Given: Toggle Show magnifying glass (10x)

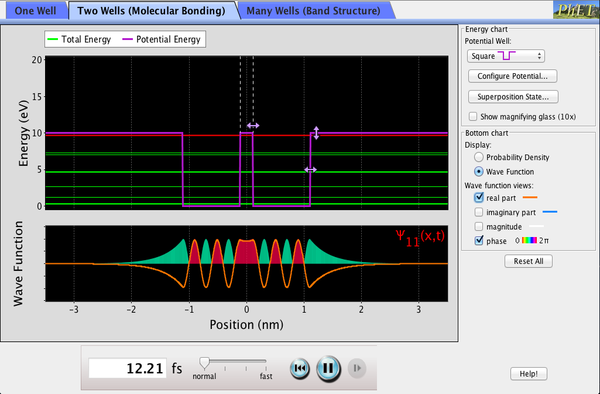Looking at the screenshot, I should pyautogui.click(x=473, y=116).
